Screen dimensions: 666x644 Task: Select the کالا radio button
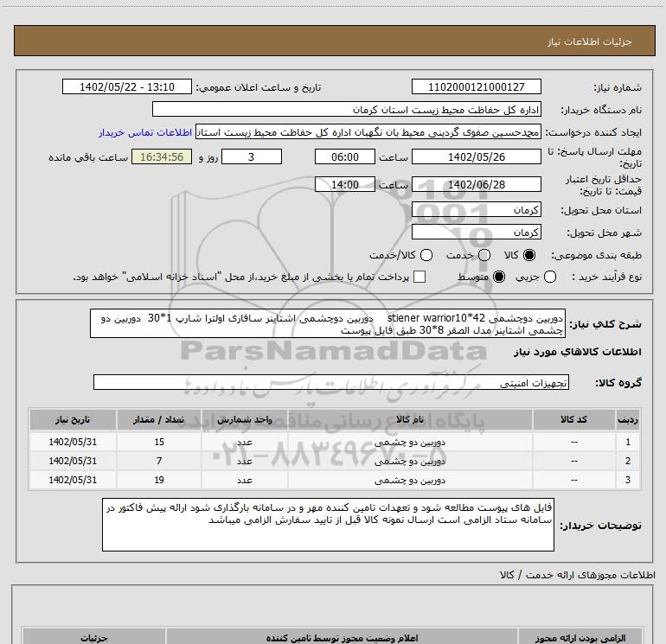(529, 255)
